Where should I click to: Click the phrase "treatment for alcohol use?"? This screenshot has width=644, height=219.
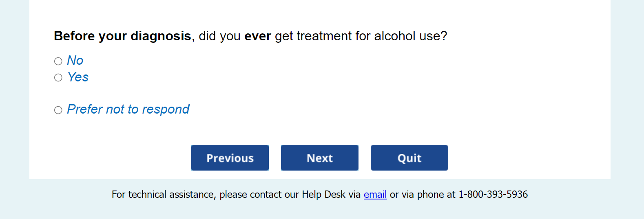pos(372,36)
